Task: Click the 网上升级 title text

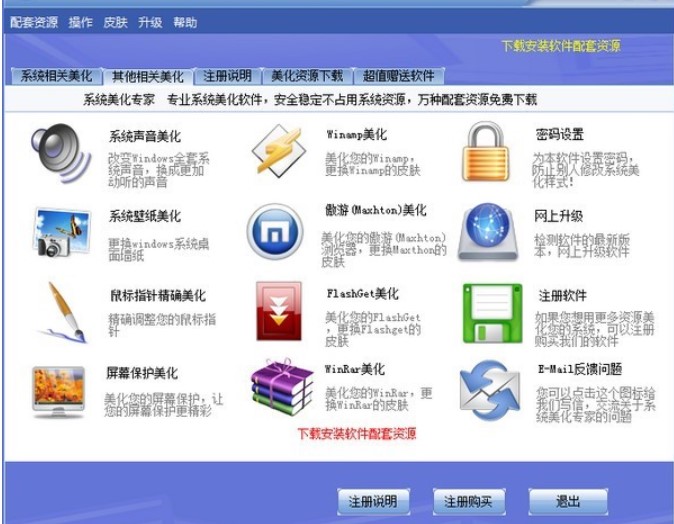Action: 558,216
